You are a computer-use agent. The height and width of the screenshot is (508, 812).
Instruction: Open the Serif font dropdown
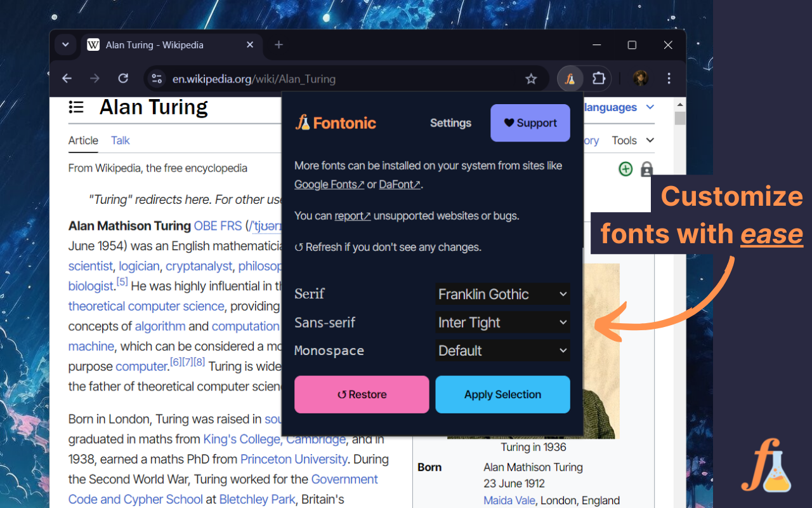pos(502,294)
